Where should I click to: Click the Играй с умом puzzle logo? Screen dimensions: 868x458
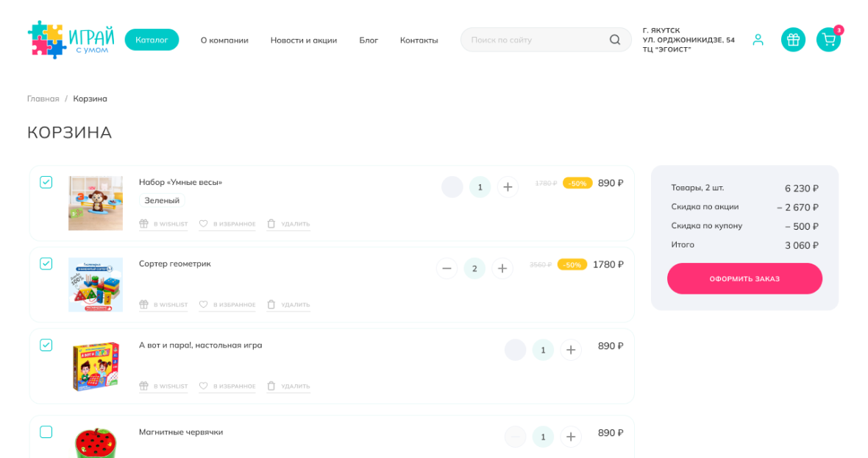[71, 40]
